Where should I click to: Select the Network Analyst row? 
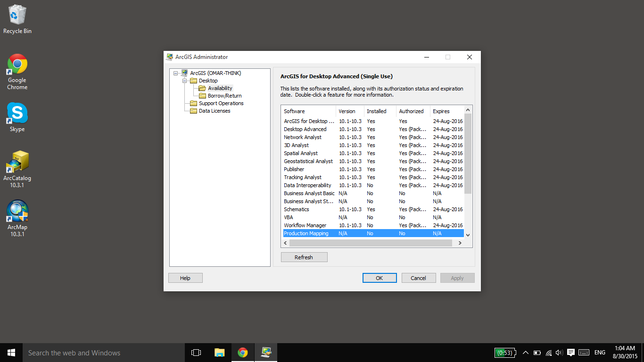(x=373, y=137)
